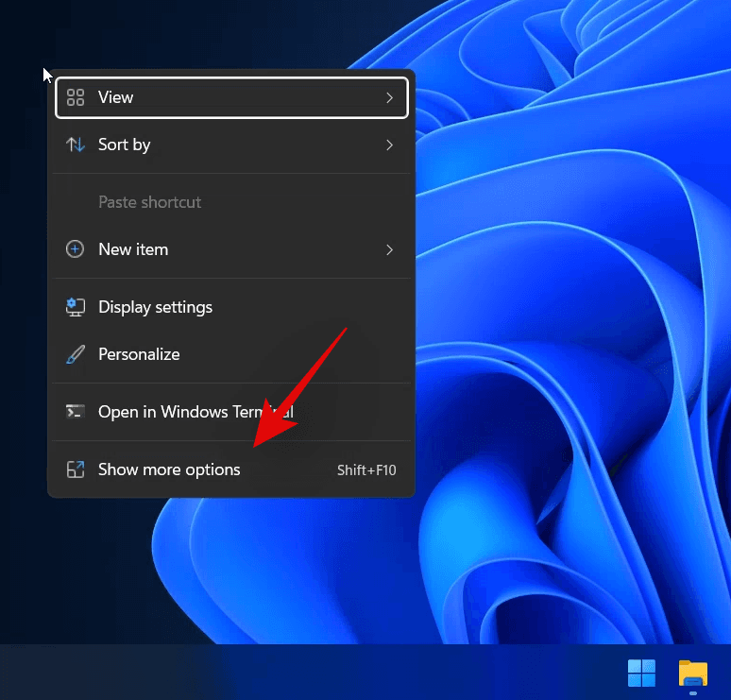Click the Personalize brush icon
The image size is (731, 700).
click(x=75, y=354)
